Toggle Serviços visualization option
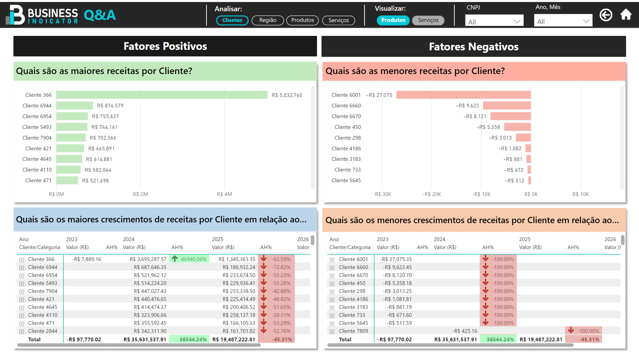The width and height of the screenshot is (639, 364). pyautogui.click(x=428, y=20)
